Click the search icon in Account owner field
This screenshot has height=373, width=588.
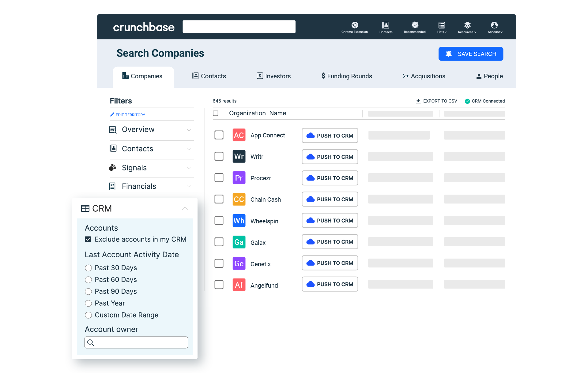pyautogui.click(x=91, y=343)
